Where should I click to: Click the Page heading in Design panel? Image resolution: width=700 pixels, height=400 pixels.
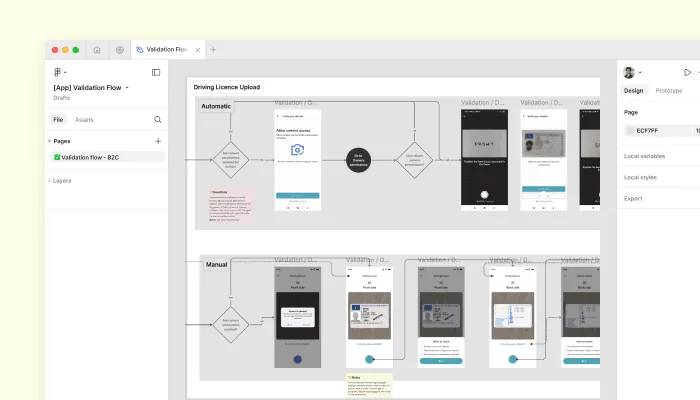[631, 112]
